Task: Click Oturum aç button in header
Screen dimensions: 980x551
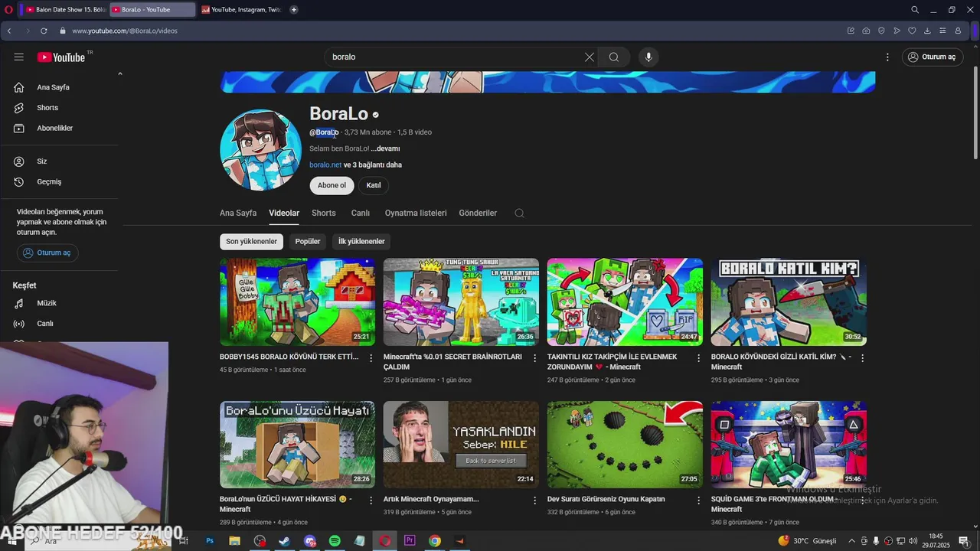Action: pyautogui.click(x=932, y=57)
